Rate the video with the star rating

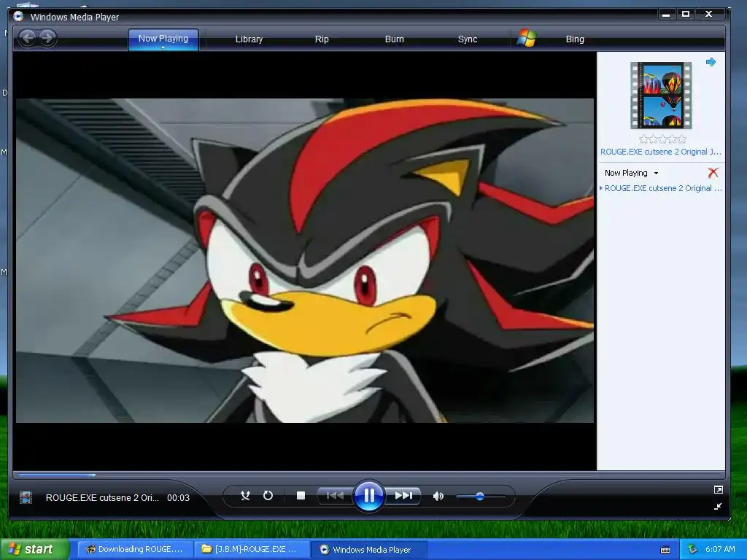662,139
